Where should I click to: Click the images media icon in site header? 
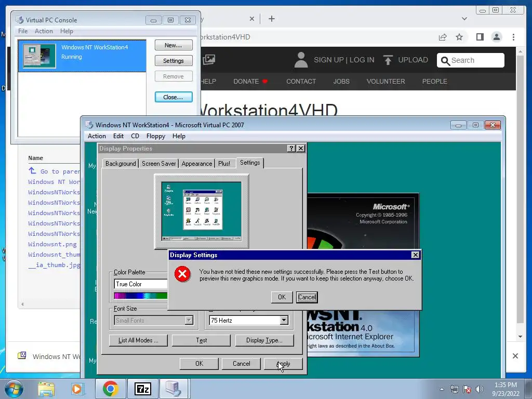point(209,60)
